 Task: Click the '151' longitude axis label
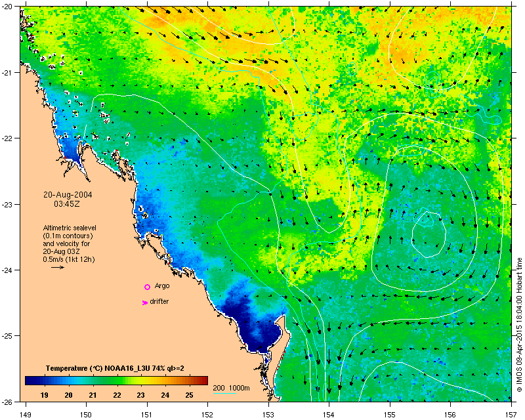(x=147, y=415)
